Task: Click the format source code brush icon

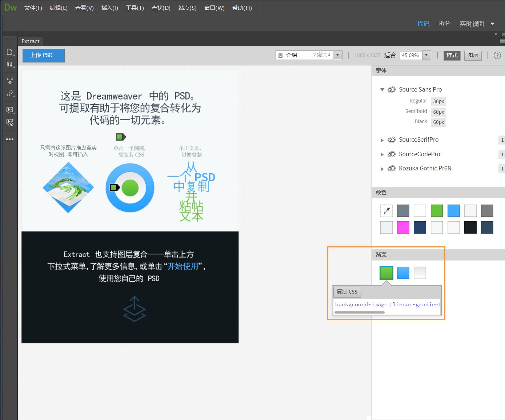Action: point(10,93)
